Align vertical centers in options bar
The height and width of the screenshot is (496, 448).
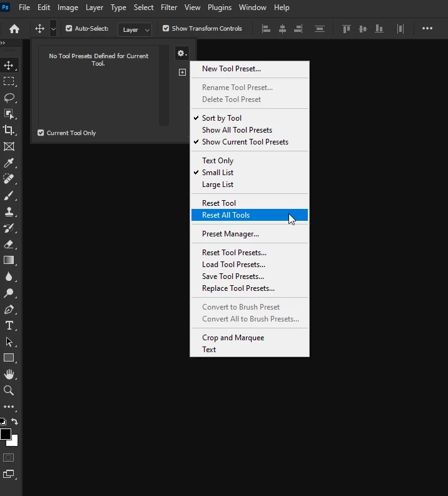(x=362, y=29)
